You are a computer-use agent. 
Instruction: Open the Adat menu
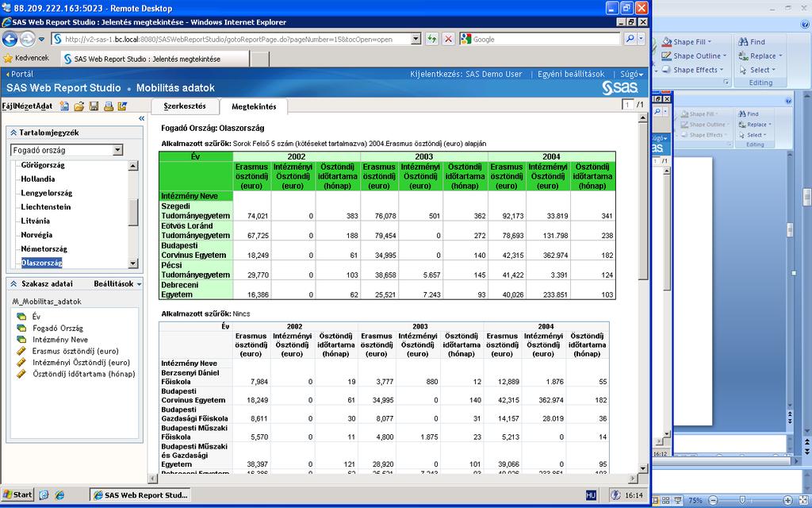[x=44, y=106]
